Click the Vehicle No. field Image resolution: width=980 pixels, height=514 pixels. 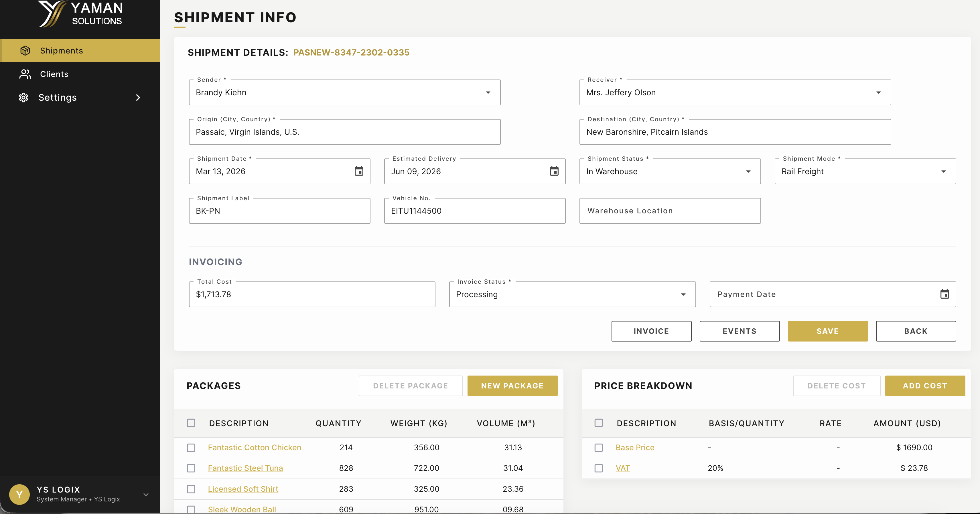[x=475, y=211]
